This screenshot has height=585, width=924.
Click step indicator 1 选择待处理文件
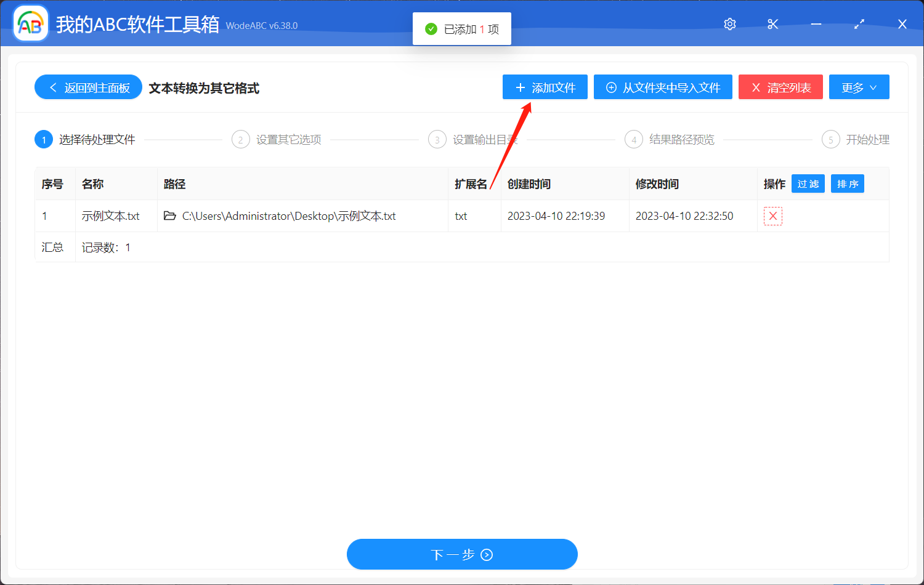pyautogui.click(x=43, y=139)
